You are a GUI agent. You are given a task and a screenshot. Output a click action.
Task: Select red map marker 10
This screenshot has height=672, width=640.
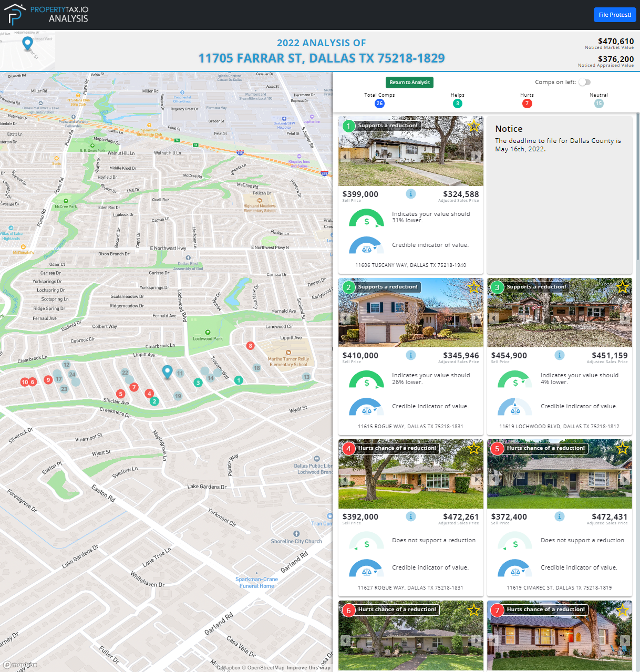click(x=25, y=382)
